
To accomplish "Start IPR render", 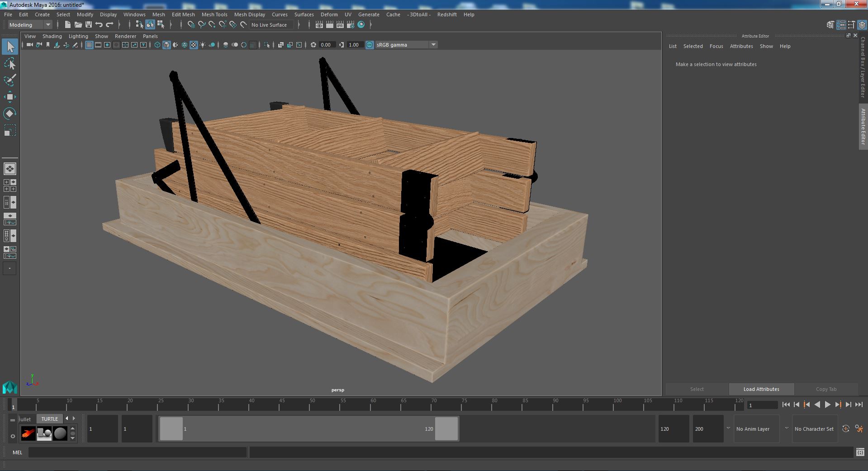I will pos(340,25).
